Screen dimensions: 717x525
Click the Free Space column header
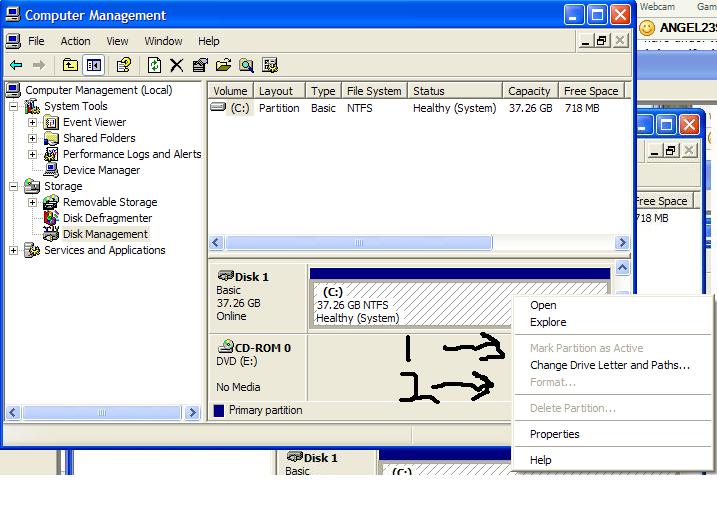coord(590,91)
